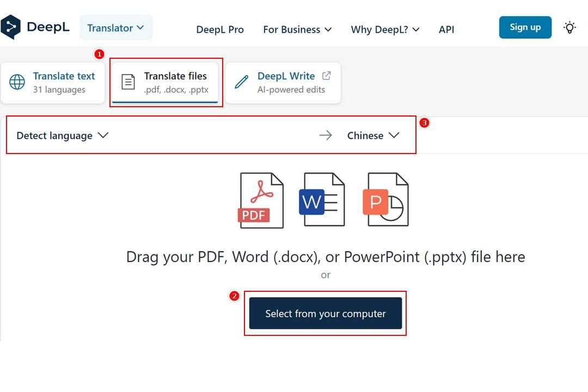Click the arrow between source and target languages
This screenshot has width=588, height=392.
pyautogui.click(x=326, y=135)
